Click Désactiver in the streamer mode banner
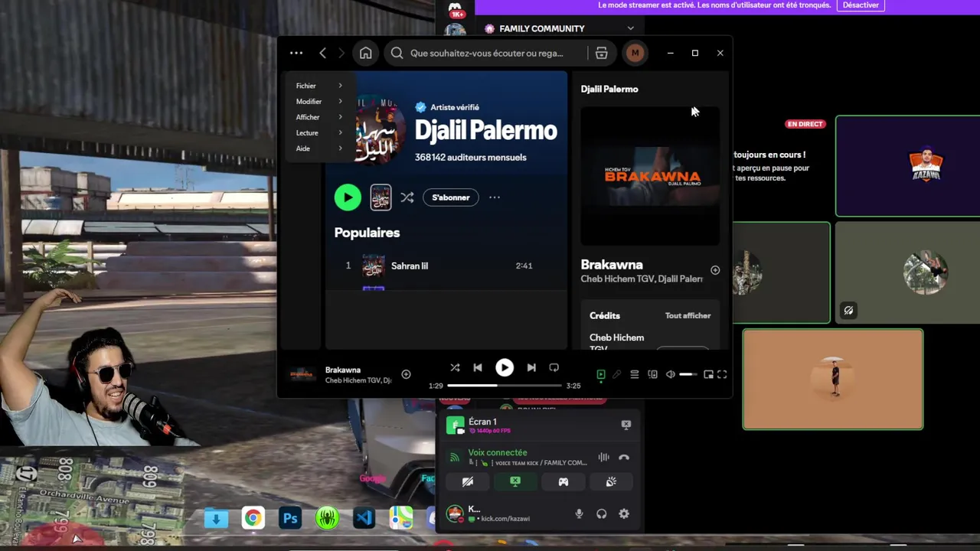Viewport: 980px width, 551px height. 861,5
